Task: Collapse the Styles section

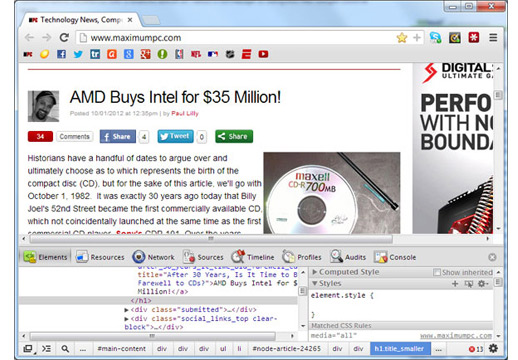Action: [x=327, y=283]
